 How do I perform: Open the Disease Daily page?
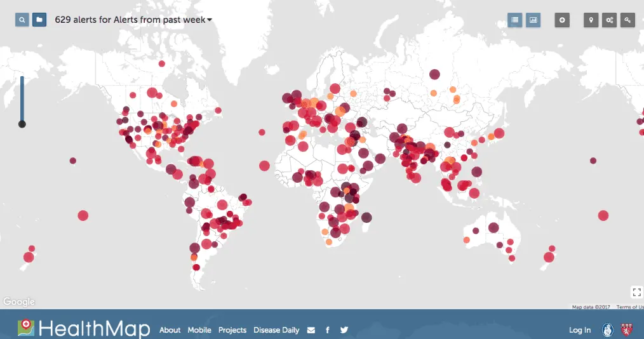276,330
